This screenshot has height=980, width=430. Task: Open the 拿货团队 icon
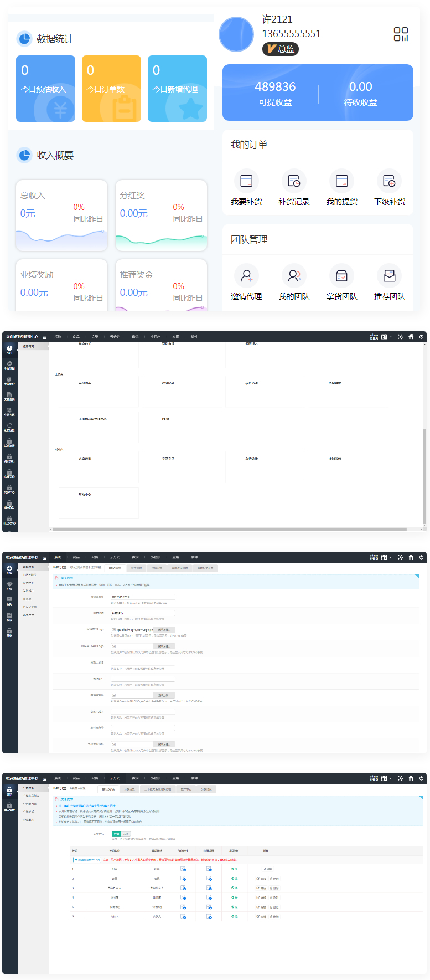(341, 276)
